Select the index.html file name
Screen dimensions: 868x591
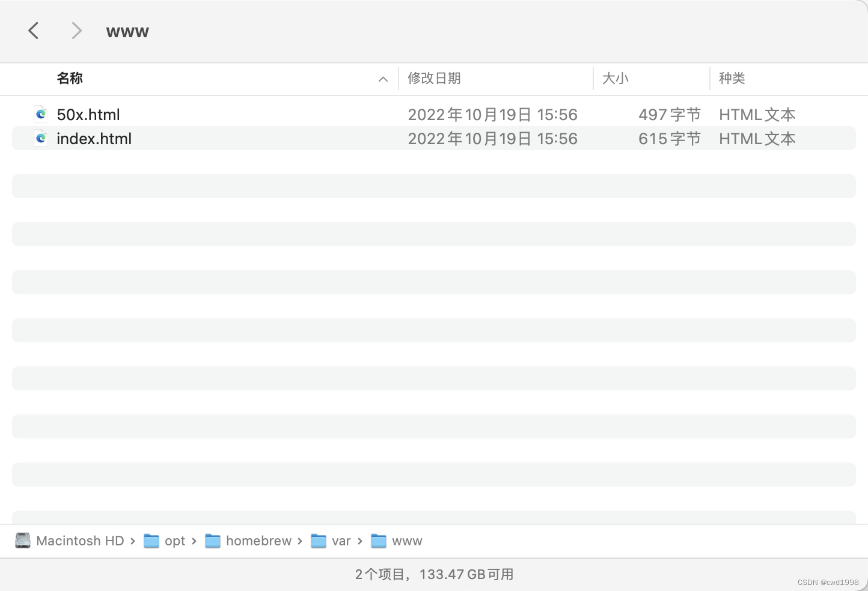pyautogui.click(x=94, y=138)
